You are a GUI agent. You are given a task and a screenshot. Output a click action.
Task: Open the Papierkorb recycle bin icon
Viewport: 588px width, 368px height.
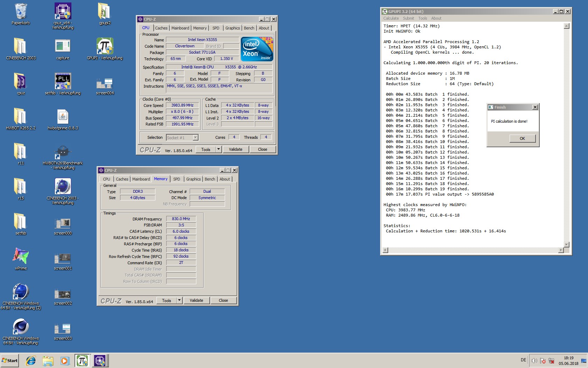[21, 11]
